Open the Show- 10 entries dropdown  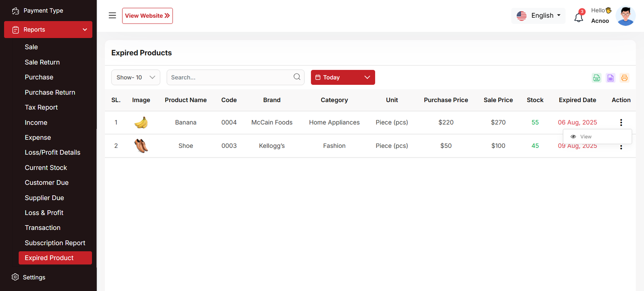[136, 78]
